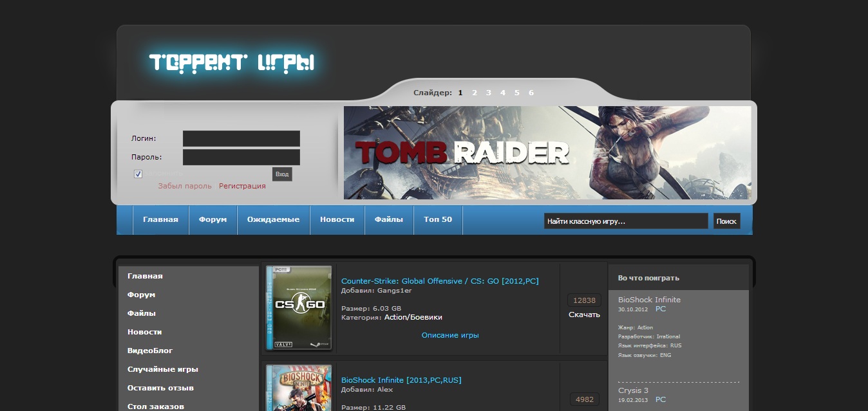Select ВидеоБлог in the left sidebar
Image resolution: width=868 pixels, height=411 pixels.
150,351
